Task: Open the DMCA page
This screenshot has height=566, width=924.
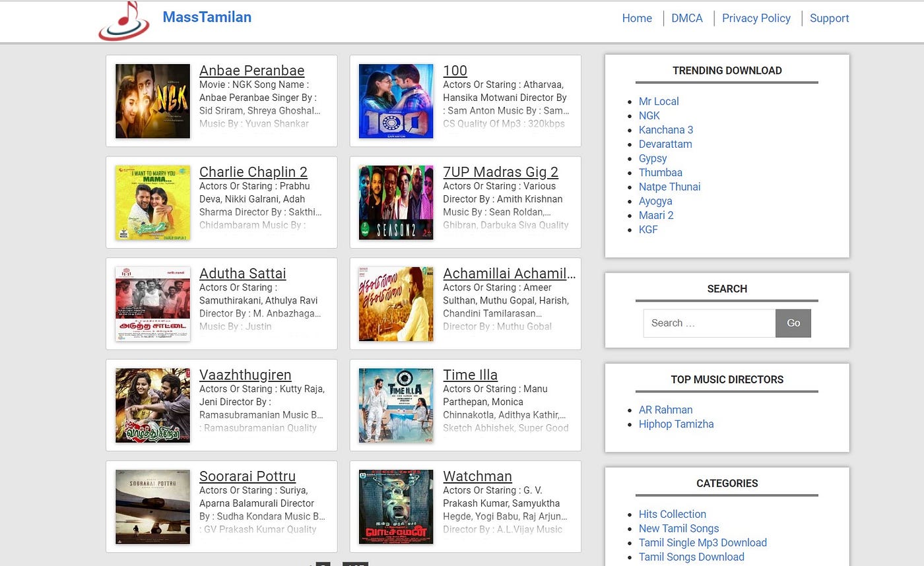Action: (687, 18)
